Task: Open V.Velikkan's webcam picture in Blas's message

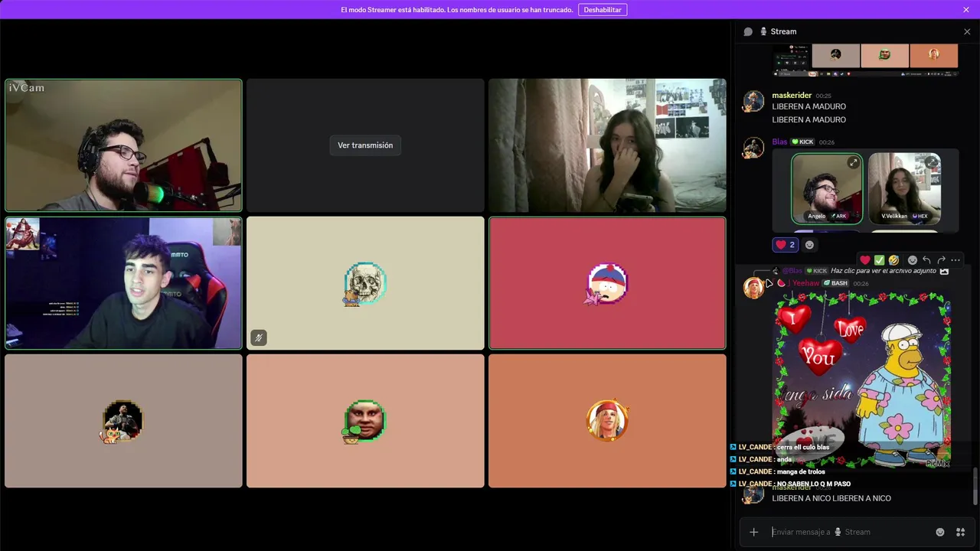Action: point(904,189)
